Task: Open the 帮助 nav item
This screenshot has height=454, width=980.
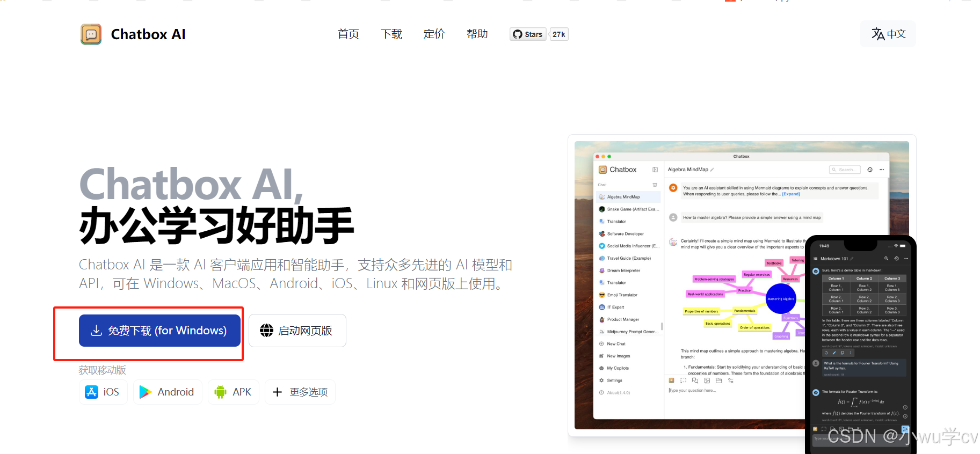Action: click(477, 34)
